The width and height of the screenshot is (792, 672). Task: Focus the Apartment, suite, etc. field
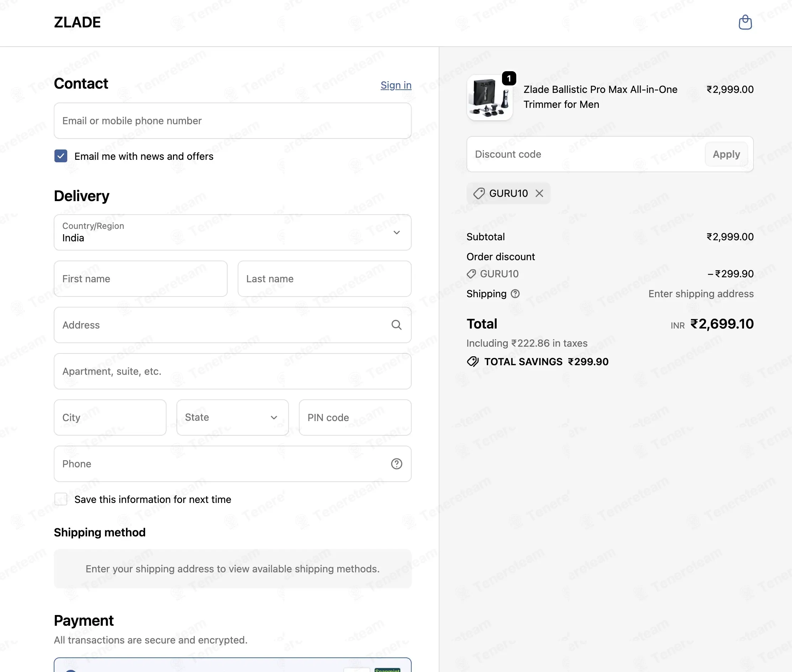pos(233,372)
